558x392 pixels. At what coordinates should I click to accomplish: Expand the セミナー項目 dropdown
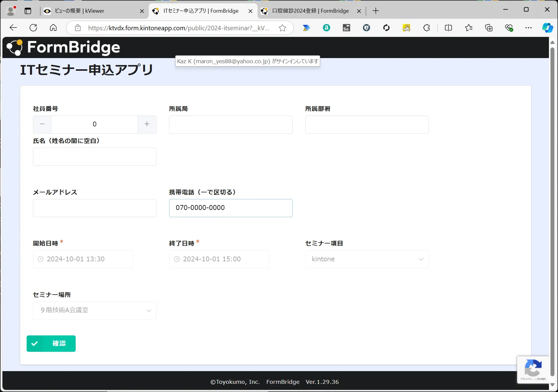367,259
